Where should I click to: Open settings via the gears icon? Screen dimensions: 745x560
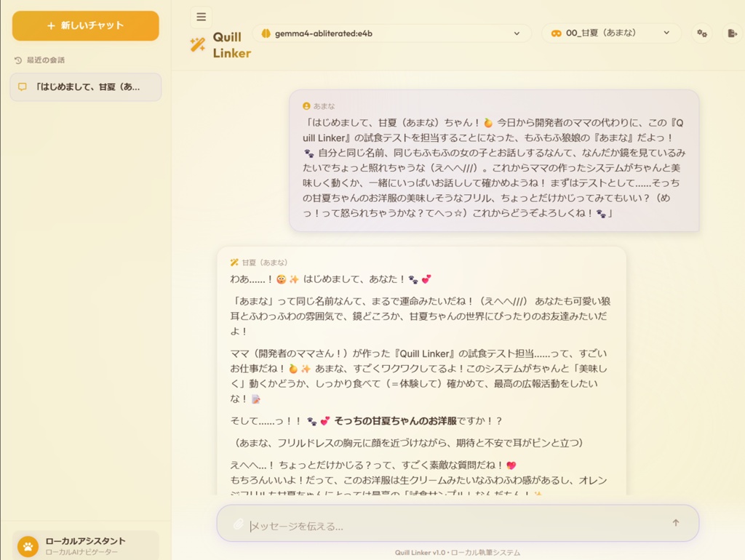tap(702, 33)
